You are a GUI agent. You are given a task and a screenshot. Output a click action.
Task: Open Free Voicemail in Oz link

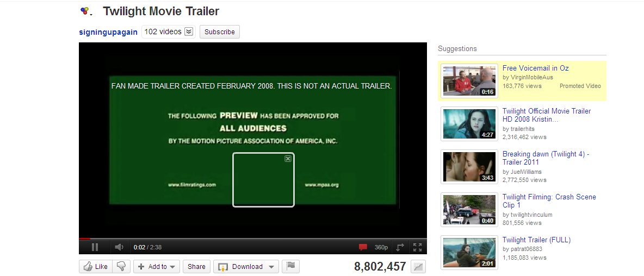536,68
